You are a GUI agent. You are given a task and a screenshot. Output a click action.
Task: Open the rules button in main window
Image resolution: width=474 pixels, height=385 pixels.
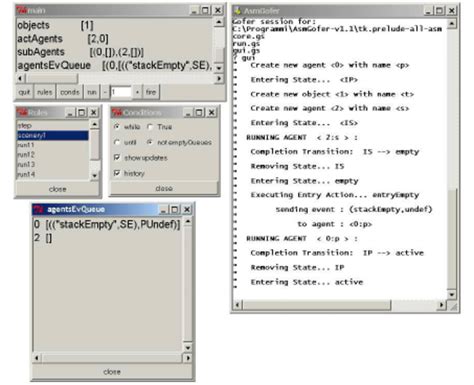[x=45, y=92]
